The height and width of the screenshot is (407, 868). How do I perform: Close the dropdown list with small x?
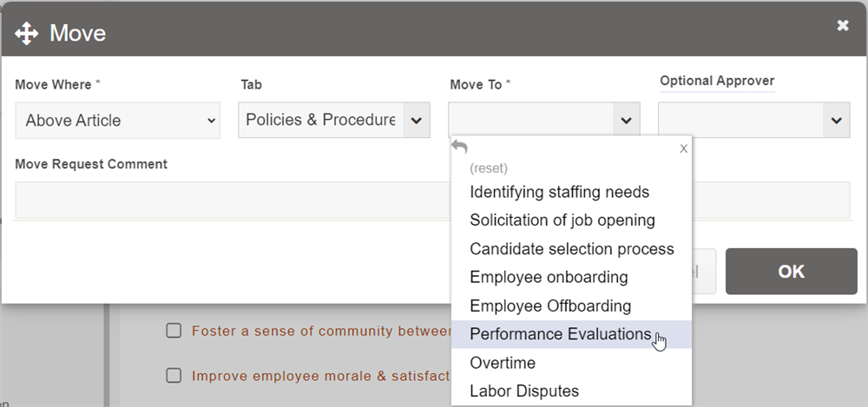[x=683, y=148]
